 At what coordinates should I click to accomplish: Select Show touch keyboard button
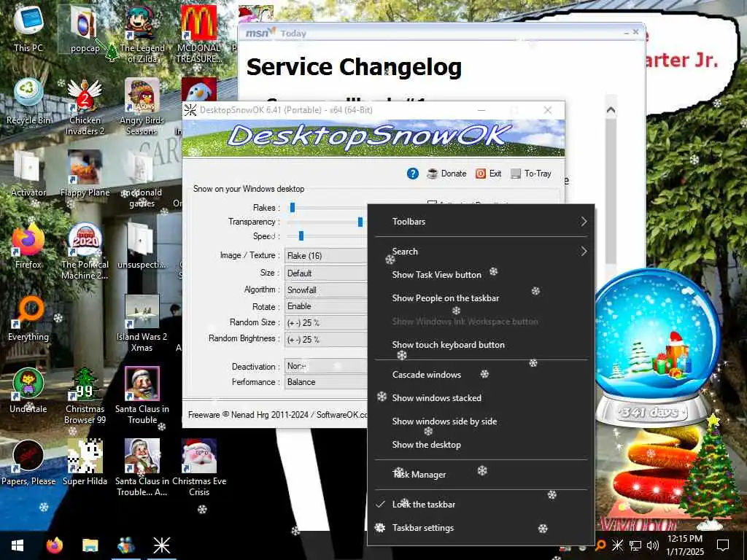[x=481, y=345]
